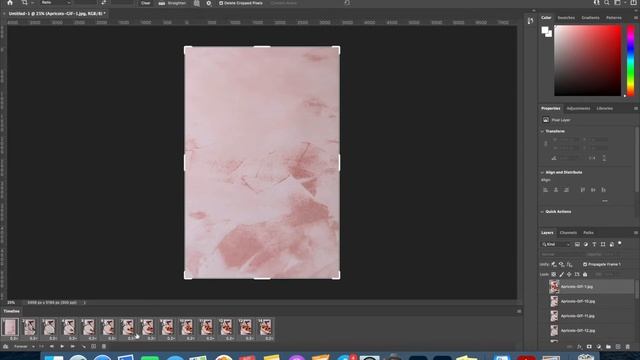This screenshot has height=360, width=640.
Task: Duplicate selected frames in Timeline
Action: 93,347
